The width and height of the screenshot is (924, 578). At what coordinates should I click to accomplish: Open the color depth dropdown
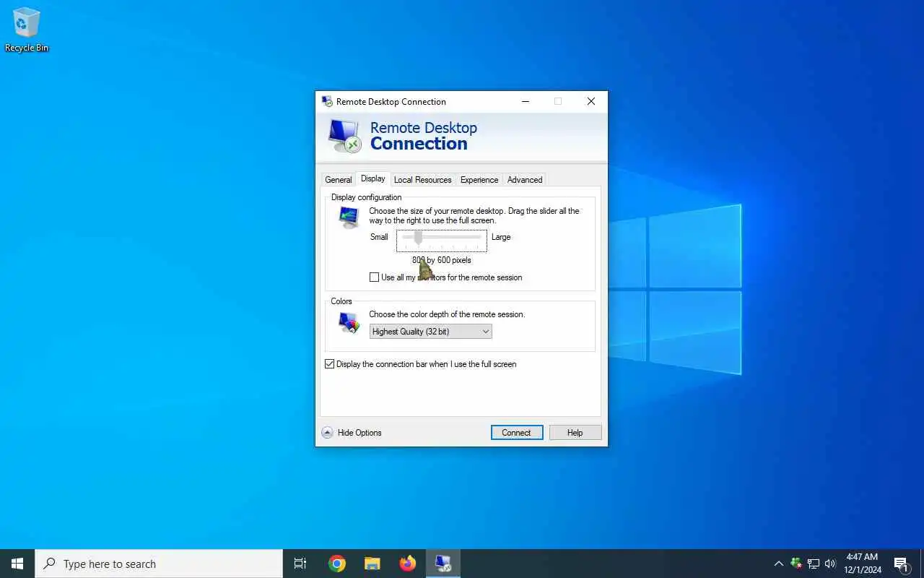(430, 332)
